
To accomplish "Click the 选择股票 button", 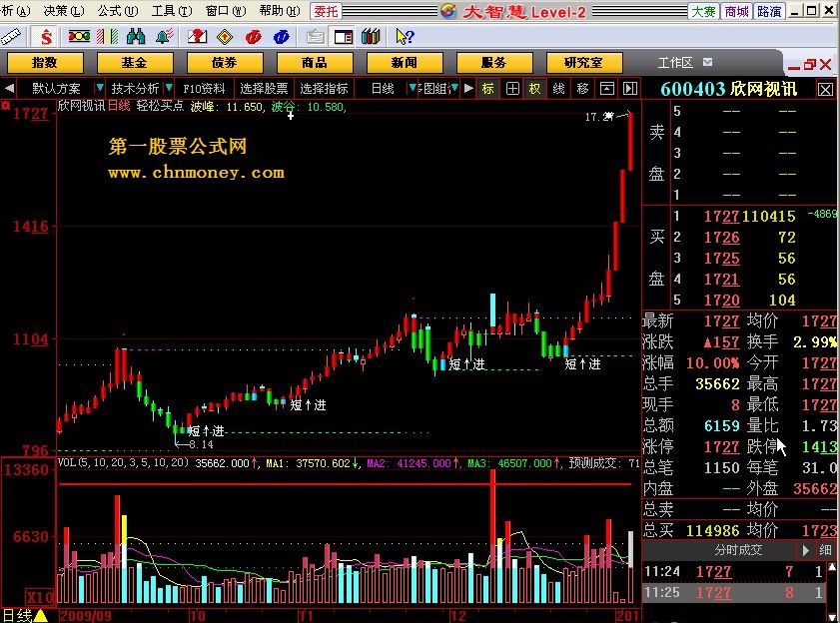I will click(x=264, y=89).
